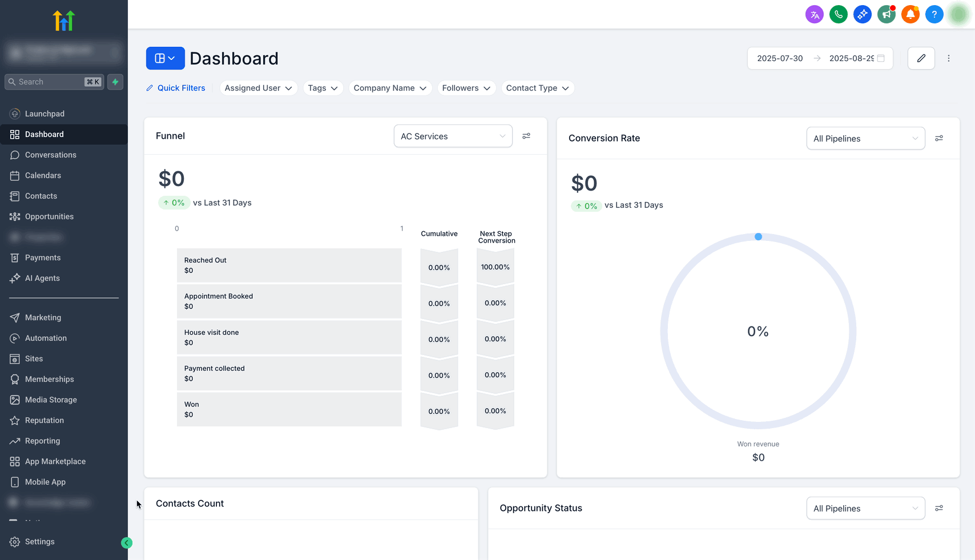Viewport: 975px width, 560px height.
Task: Click the Quick Filters link
Action: [x=176, y=88]
